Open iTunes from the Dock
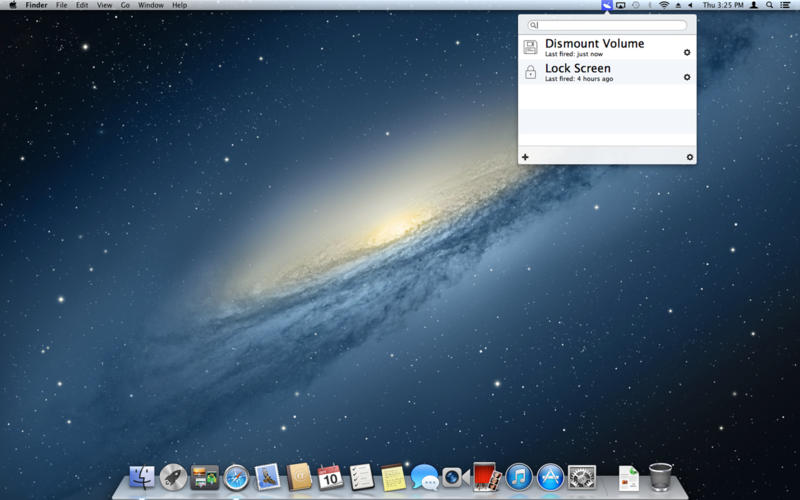 pyautogui.click(x=518, y=477)
